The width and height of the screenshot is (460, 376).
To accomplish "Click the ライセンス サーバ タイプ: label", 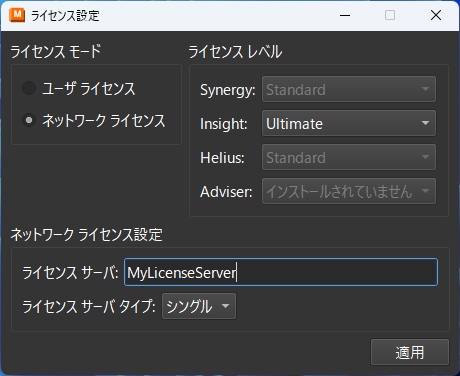I will point(89,306).
